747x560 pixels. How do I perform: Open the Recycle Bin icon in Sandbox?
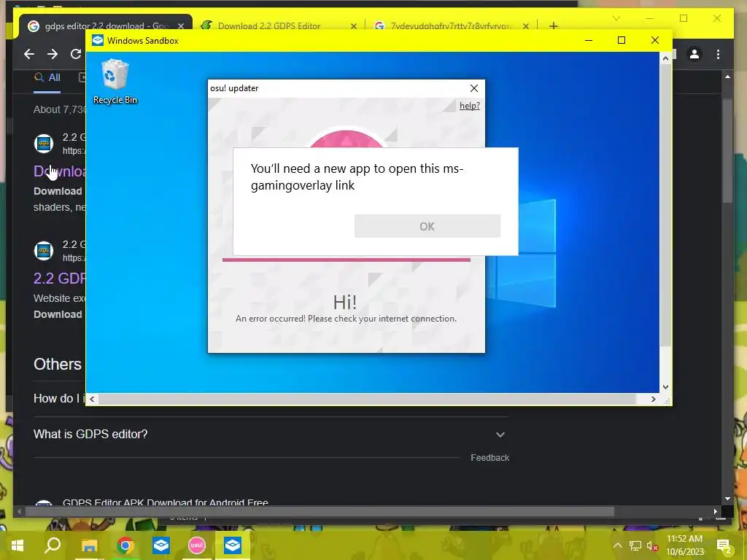click(115, 82)
